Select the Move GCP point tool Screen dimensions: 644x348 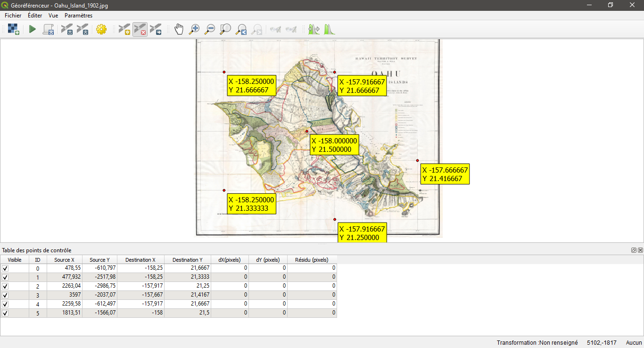click(x=156, y=29)
